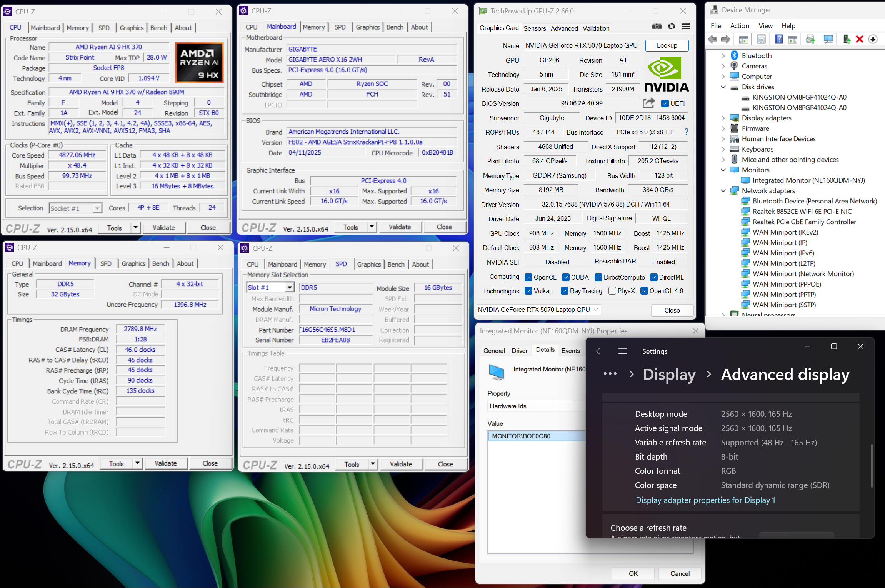Click Update device driver icon in Device Manager
The width and height of the screenshot is (885, 588).
847,39
